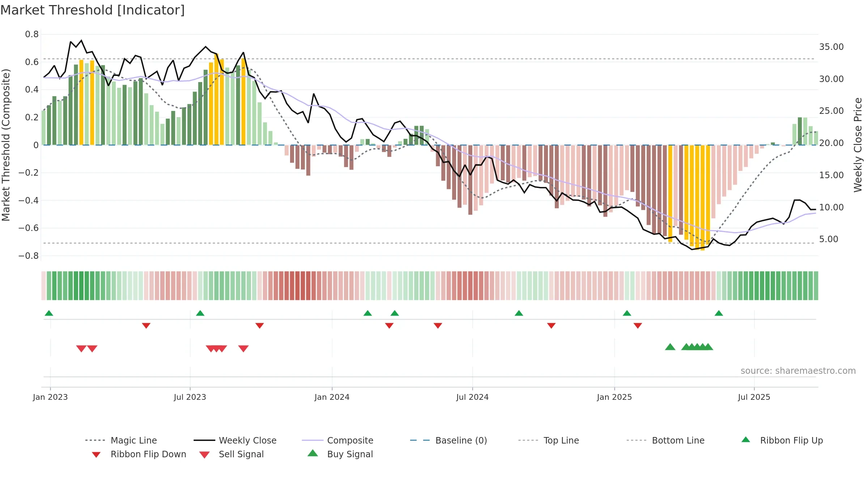This screenshot has width=868, height=488.
Task: Click the 5.00 price axis label
Action: [829, 239]
